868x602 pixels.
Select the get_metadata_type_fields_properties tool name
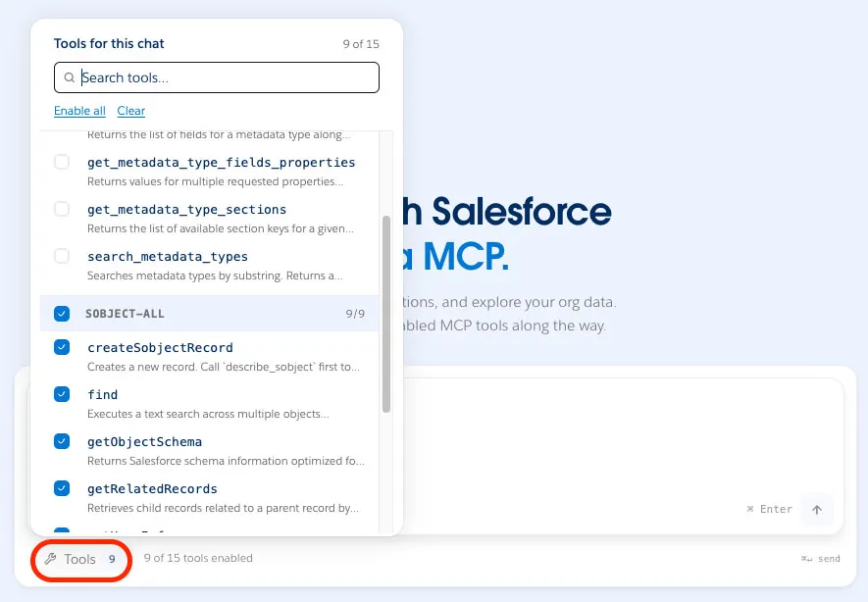[x=221, y=163]
